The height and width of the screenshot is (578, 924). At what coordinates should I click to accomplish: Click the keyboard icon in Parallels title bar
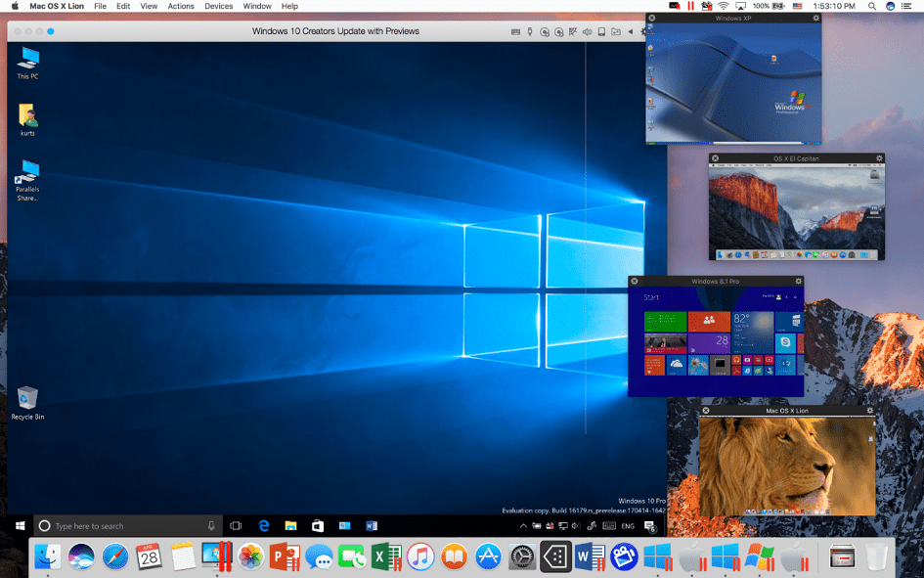[515, 32]
